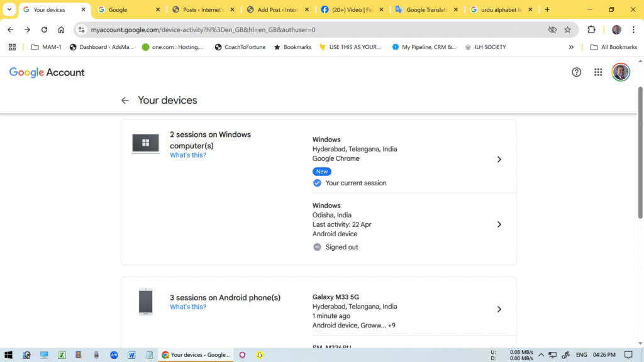This screenshot has height=362, width=644.
Task: Open the USE THIS AS YOUR bookmark
Action: tap(350, 47)
